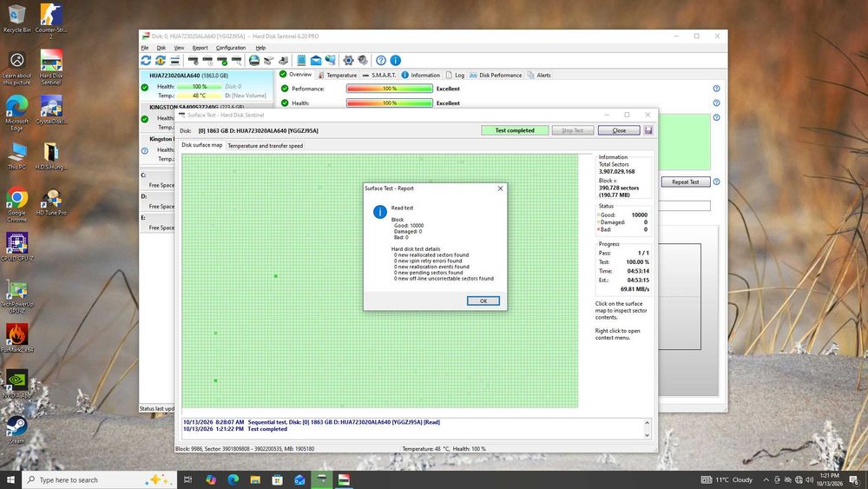This screenshot has height=489, width=868.
Task: Select the Temperature tab in main window
Action: tap(337, 76)
